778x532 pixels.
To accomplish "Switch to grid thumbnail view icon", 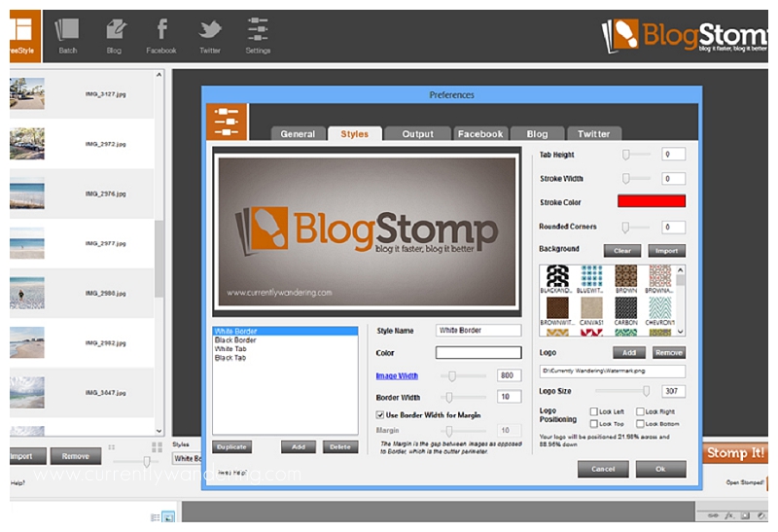I will [157, 447].
